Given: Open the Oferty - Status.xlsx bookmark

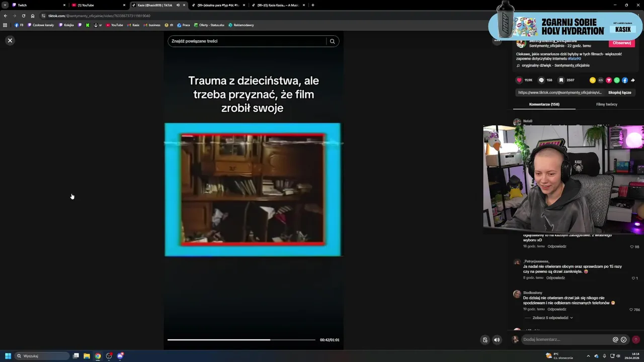Looking at the screenshot, I should click(209, 25).
